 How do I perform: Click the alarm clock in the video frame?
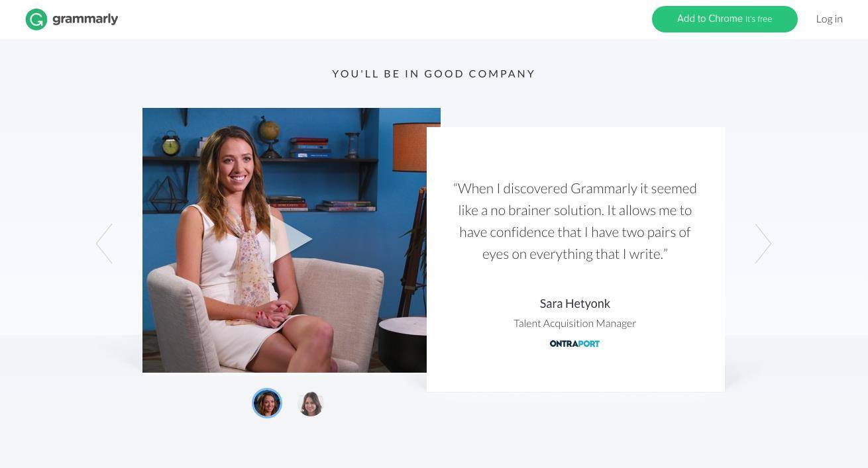171,144
